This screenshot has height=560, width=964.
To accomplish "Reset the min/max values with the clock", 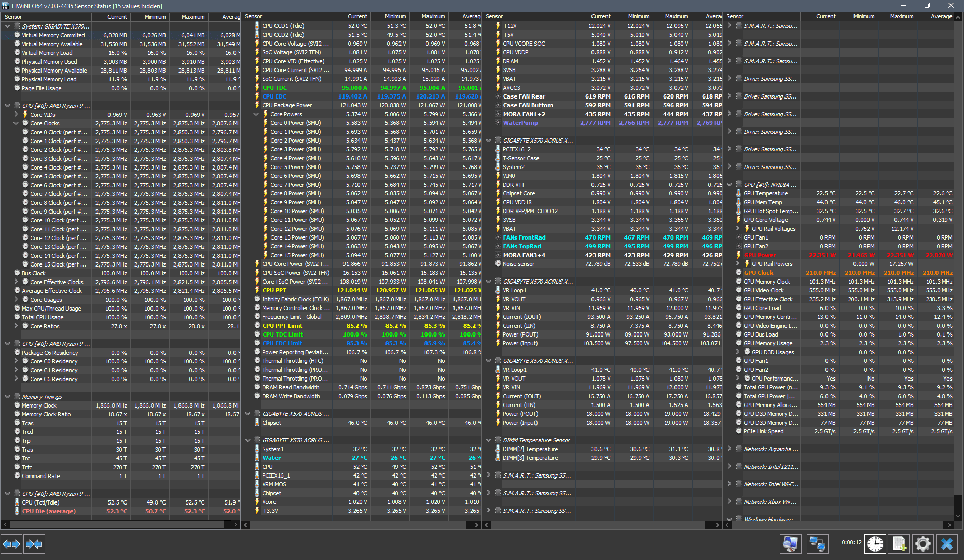I will [875, 543].
